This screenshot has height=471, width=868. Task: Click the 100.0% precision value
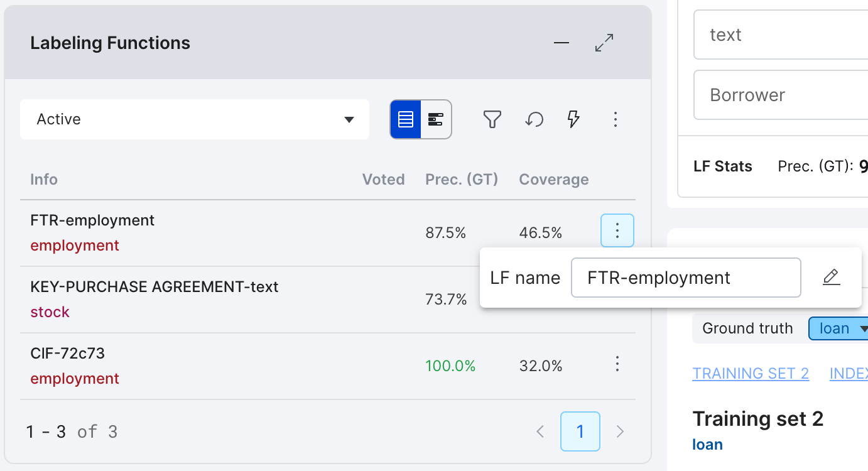tap(450, 366)
